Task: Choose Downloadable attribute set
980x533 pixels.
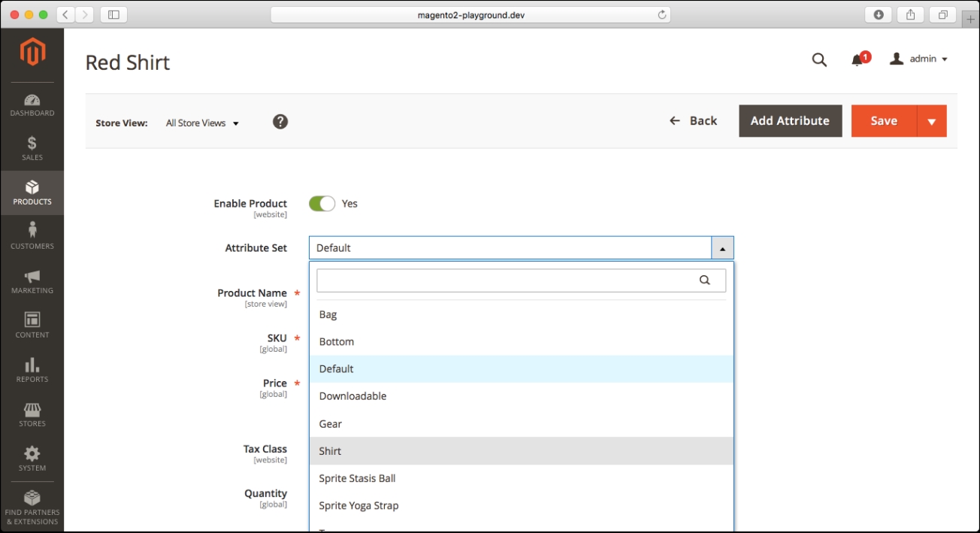Action: click(x=522, y=396)
